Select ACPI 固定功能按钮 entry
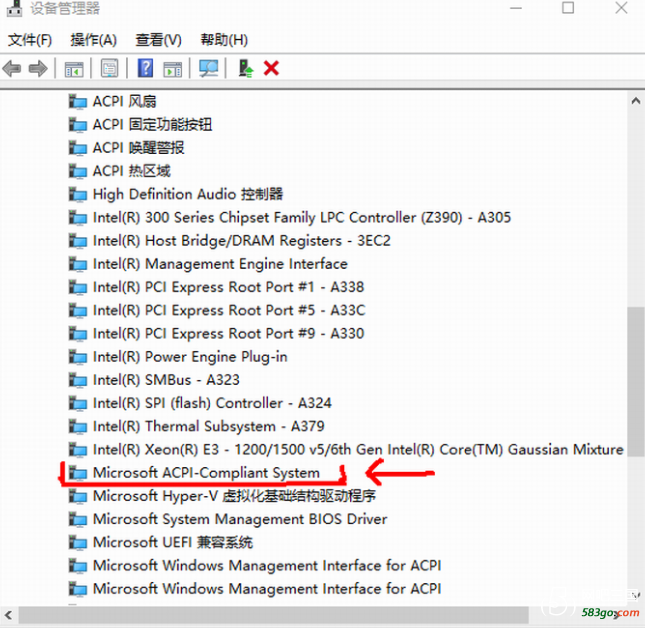The width and height of the screenshot is (645, 628). [152, 124]
